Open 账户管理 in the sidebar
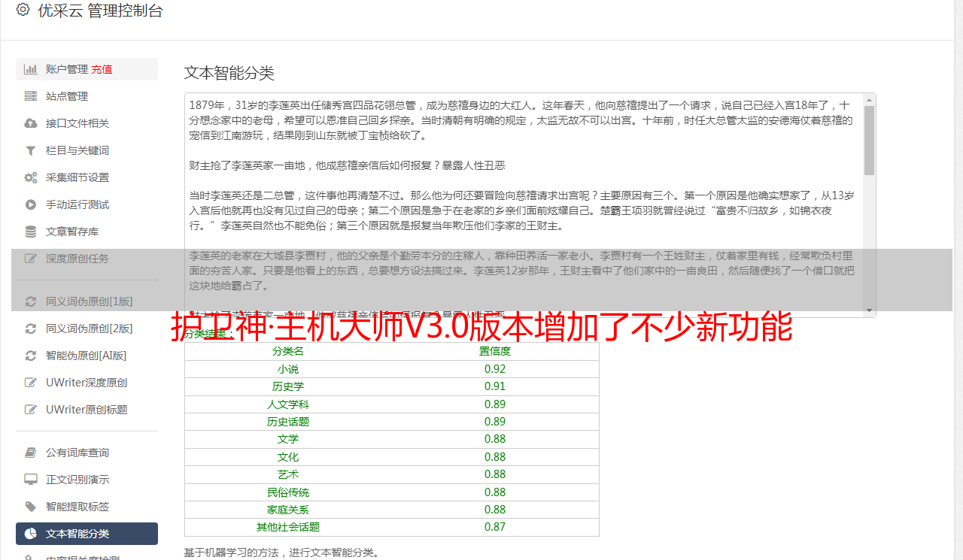Image resolution: width=963 pixels, height=560 pixels. pos(87,69)
